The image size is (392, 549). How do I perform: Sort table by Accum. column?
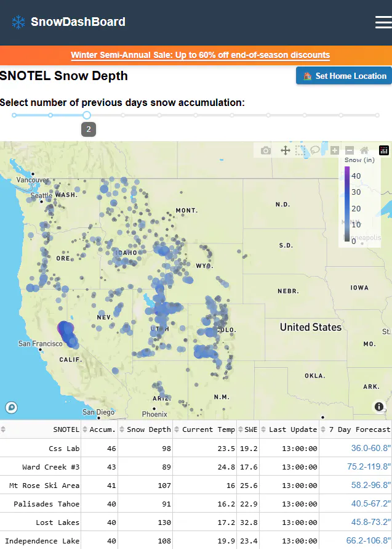click(x=85, y=429)
